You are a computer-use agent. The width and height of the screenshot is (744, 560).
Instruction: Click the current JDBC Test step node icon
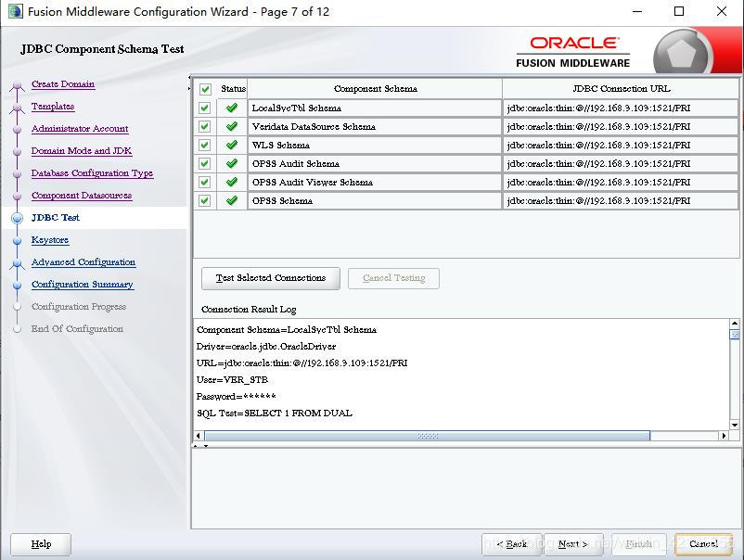click(17, 218)
